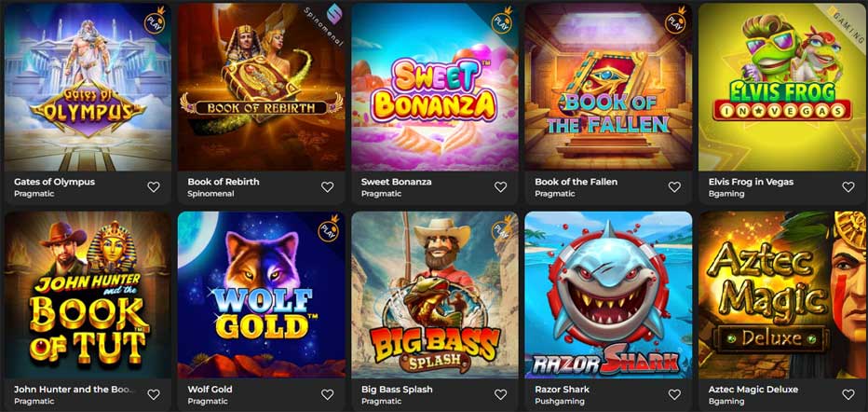
Task: Open the Gates of Olympus game thumbnail
Action: 88,87
